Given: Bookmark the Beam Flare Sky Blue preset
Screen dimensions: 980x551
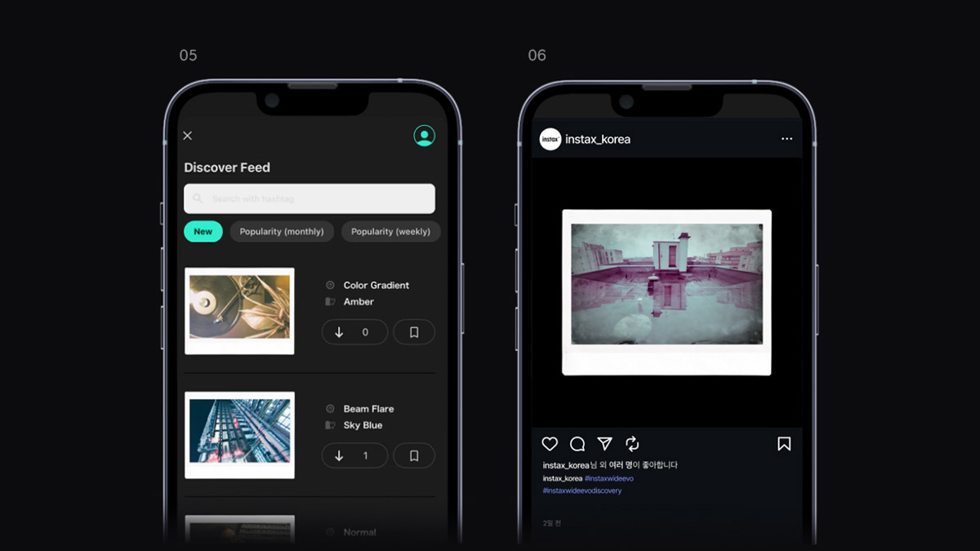Looking at the screenshot, I should click(414, 455).
